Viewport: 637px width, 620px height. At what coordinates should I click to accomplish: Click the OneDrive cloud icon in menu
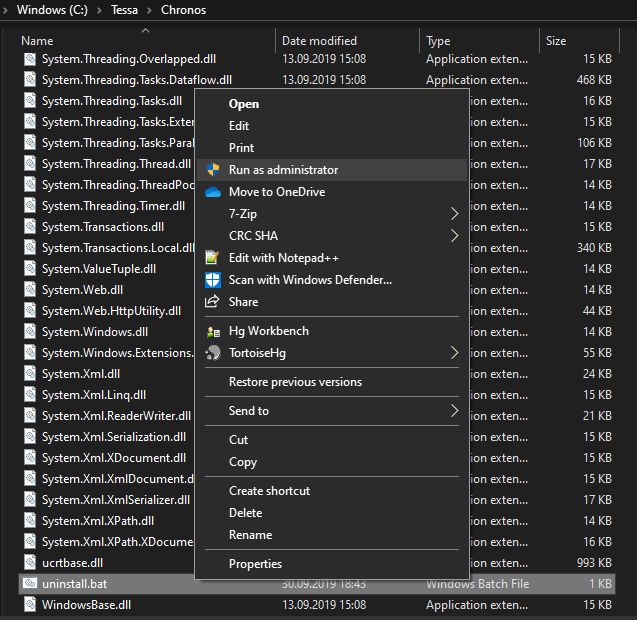(x=212, y=192)
